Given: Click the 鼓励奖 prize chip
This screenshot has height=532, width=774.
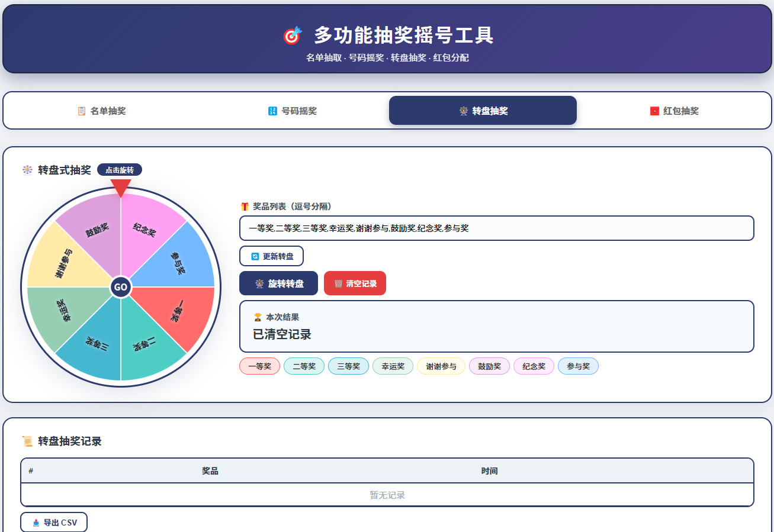Looking at the screenshot, I should click(489, 366).
